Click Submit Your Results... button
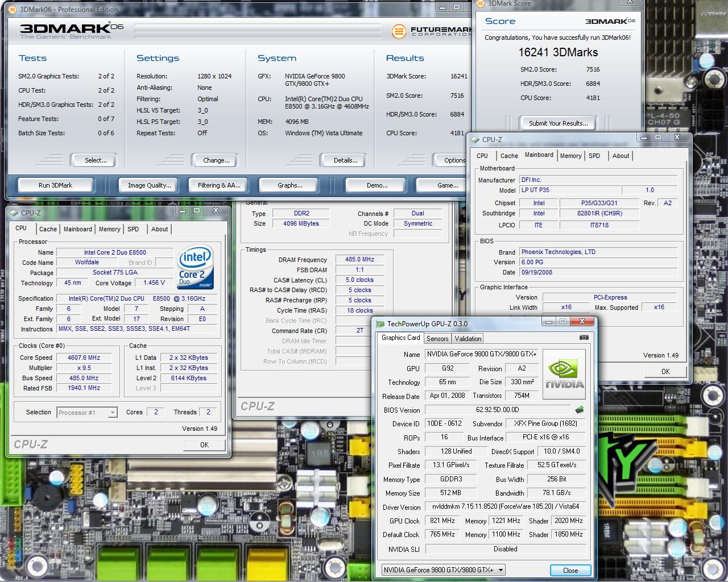This screenshot has width=728, height=582. pos(559,123)
